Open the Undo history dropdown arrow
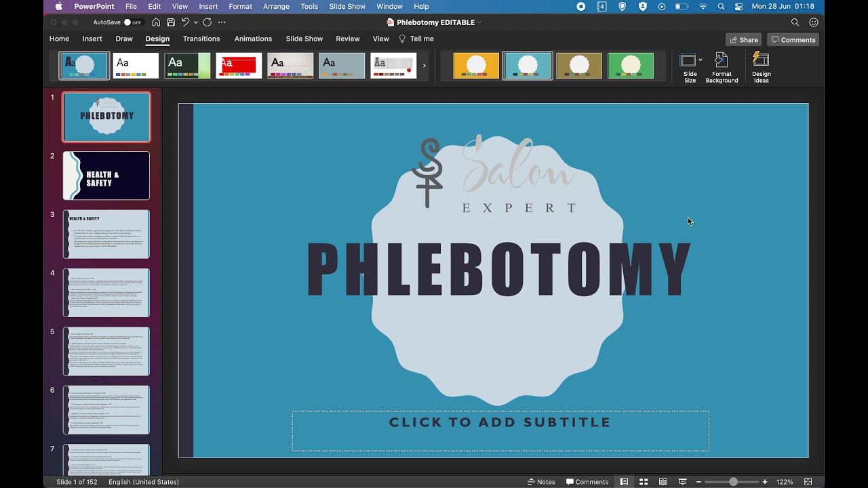Image resolution: width=868 pixels, height=488 pixels. [x=196, y=22]
